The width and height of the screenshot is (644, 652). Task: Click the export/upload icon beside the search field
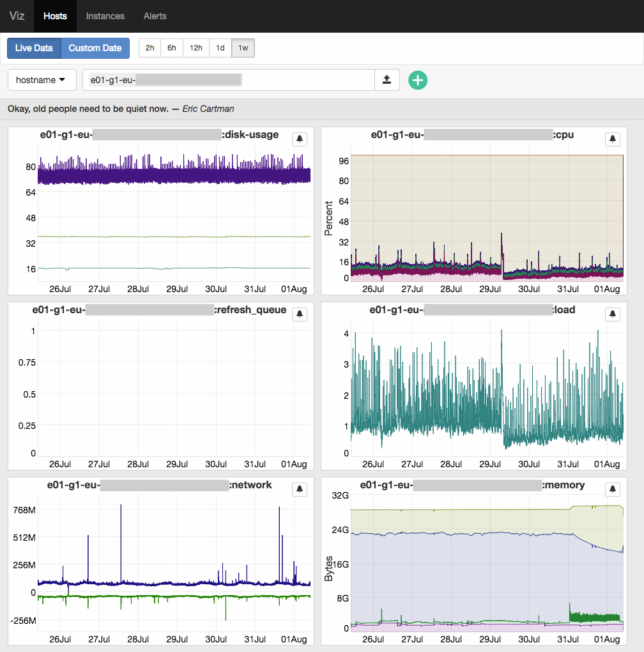(x=387, y=79)
